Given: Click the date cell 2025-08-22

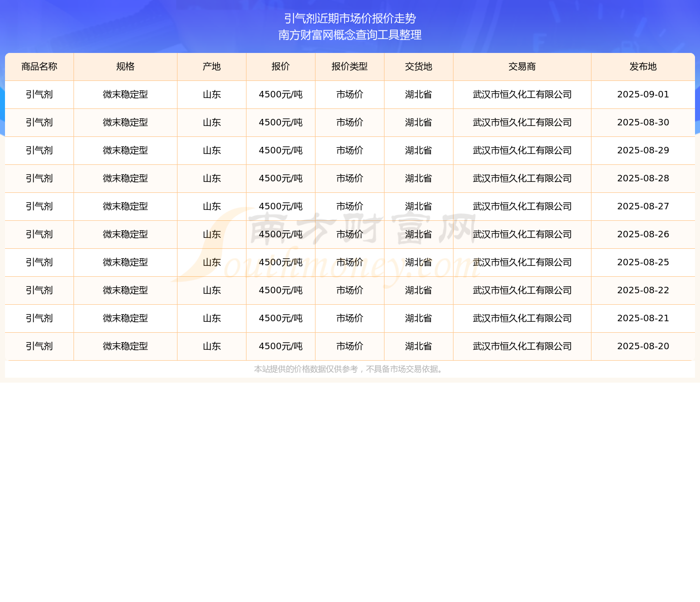Looking at the screenshot, I should pyautogui.click(x=643, y=290).
